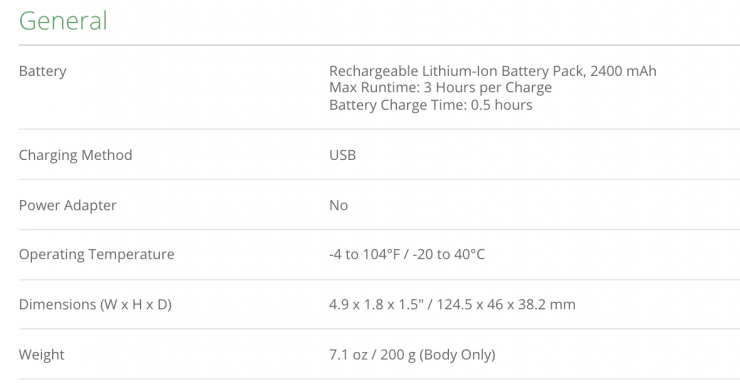Select the Charging Method label
The height and width of the screenshot is (384, 740).
[x=76, y=155]
